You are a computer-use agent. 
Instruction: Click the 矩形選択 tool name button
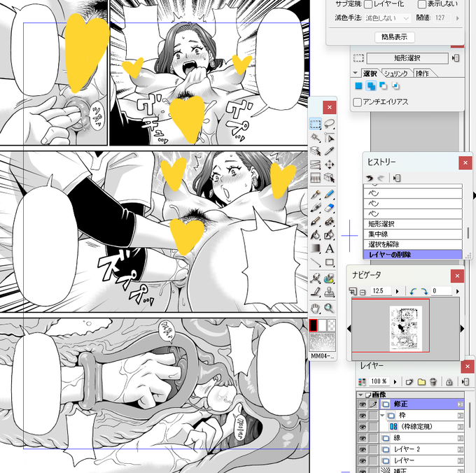[407, 58]
